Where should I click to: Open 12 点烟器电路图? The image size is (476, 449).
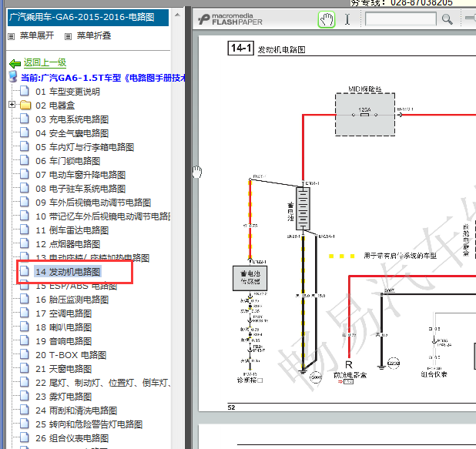68,244
